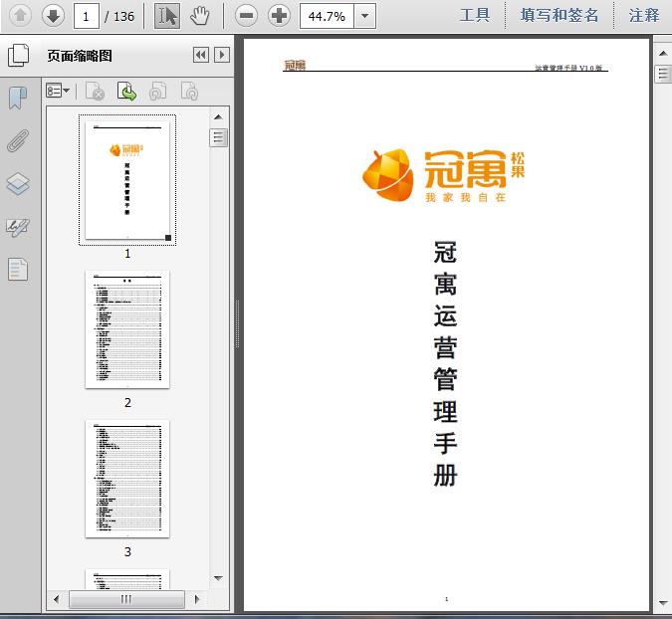This screenshot has height=619, width=672.
Task: Open the thumbnail options dropdown menu
Action: [x=58, y=91]
